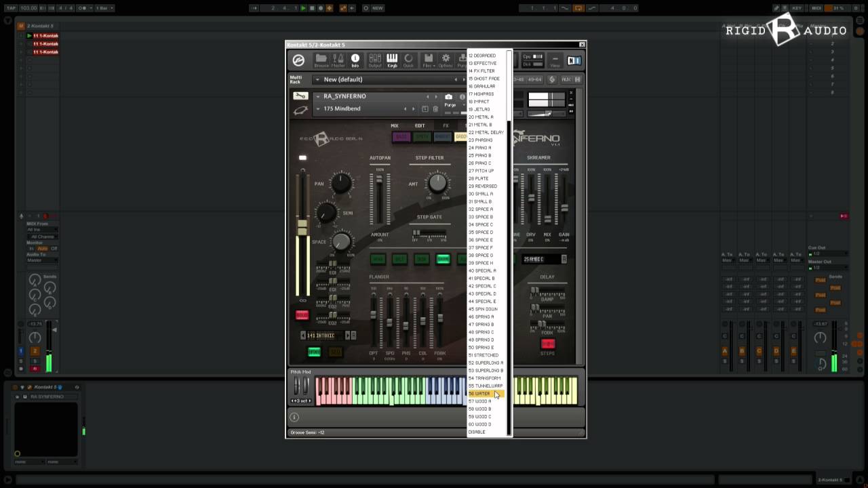Switch to the FX tab
This screenshot has height=488, width=868.
pos(446,125)
